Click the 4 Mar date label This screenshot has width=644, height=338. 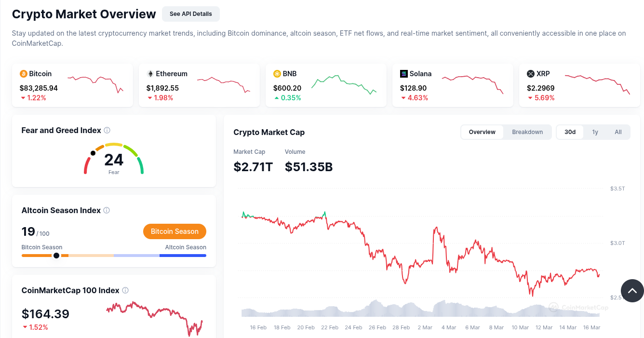pyautogui.click(x=448, y=327)
